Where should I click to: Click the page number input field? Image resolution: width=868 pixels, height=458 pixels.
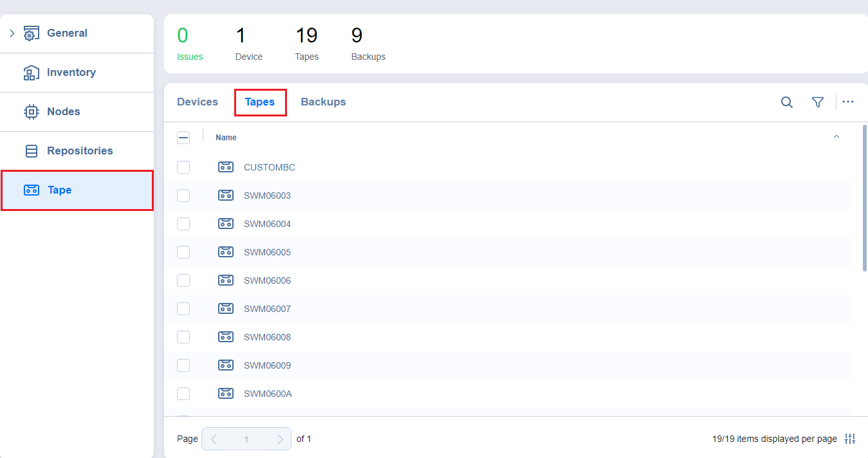pyautogui.click(x=246, y=439)
